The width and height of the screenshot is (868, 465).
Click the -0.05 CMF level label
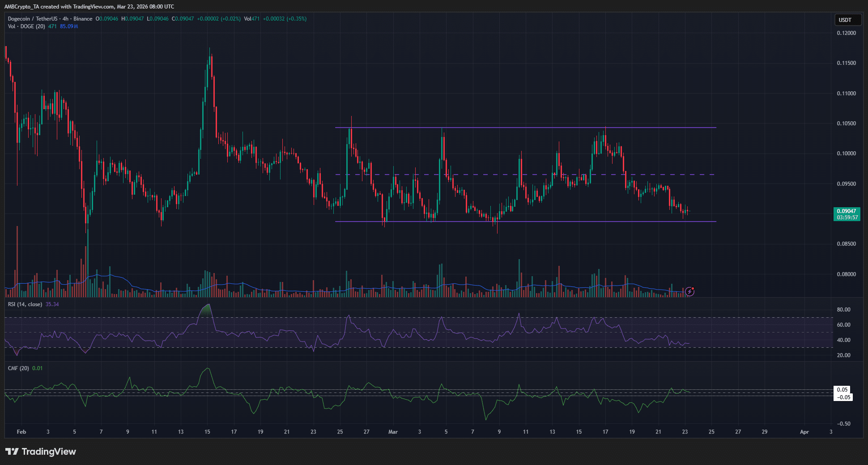(843, 397)
